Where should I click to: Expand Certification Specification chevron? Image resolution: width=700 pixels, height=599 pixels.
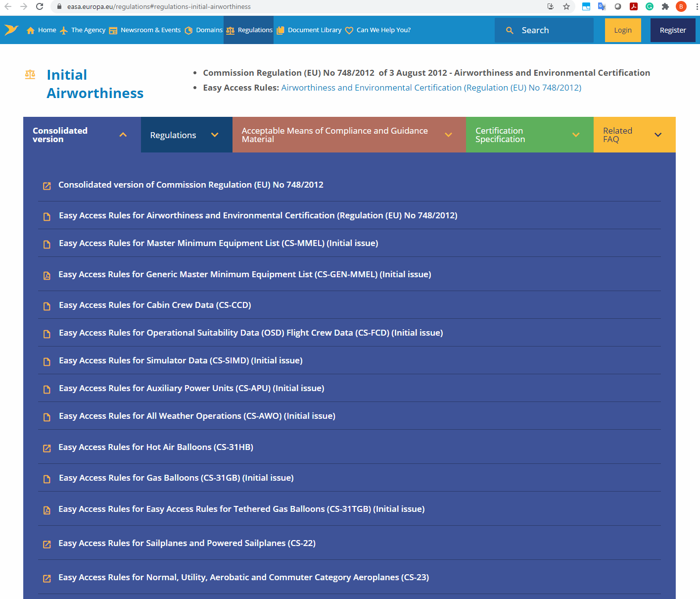click(x=576, y=135)
